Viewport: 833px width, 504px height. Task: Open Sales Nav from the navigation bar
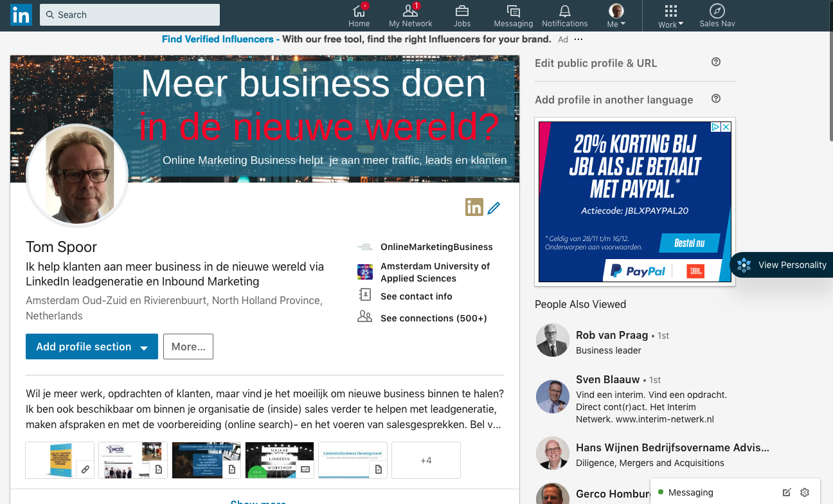pyautogui.click(x=717, y=15)
